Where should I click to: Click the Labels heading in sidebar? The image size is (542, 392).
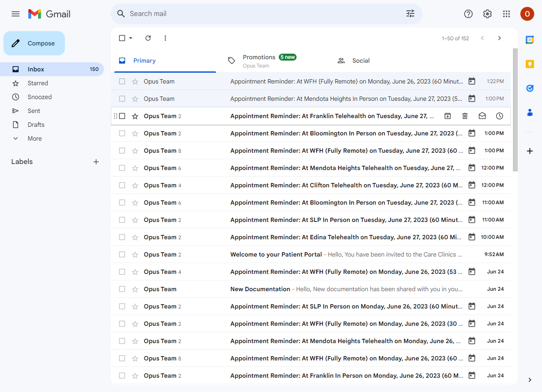(22, 162)
